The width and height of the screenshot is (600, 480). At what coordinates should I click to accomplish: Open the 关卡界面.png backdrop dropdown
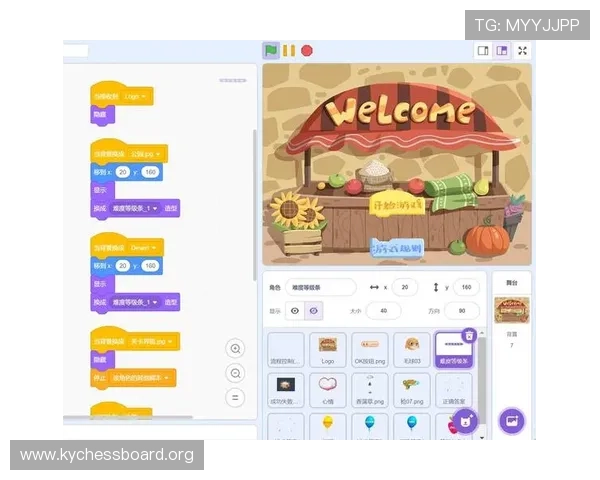coord(151,341)
